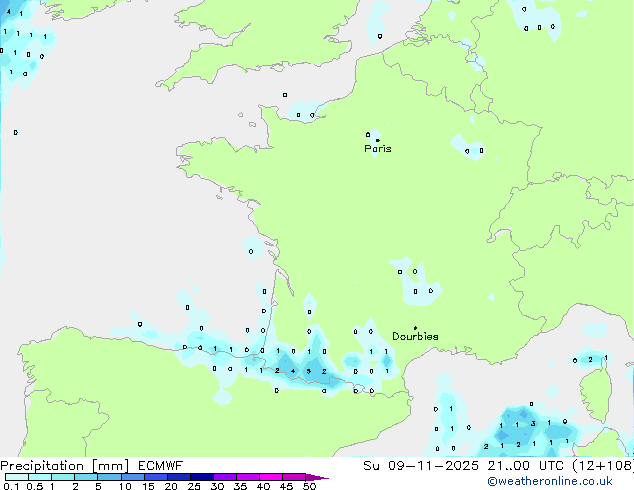Select the 10–15 mm legend color swatch
The width and height of the screenshot is (634, 490).
(133, 477)
